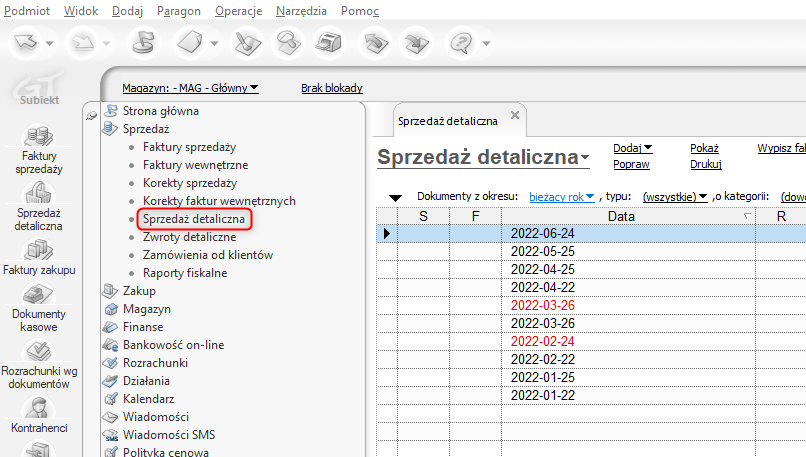Click the magnifier search toolbar icon
The image size is (806, 457).
click(x=288, y=43)
